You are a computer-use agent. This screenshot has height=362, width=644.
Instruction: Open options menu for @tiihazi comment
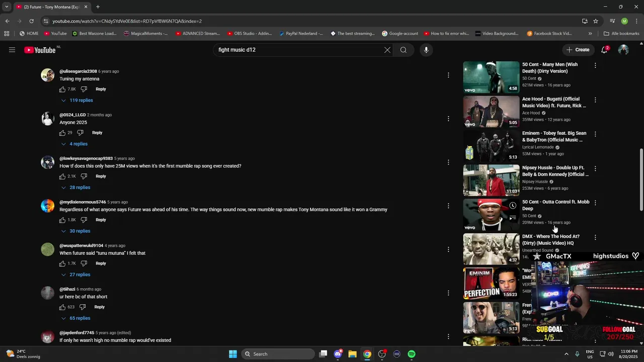click(x=448, y=293)
